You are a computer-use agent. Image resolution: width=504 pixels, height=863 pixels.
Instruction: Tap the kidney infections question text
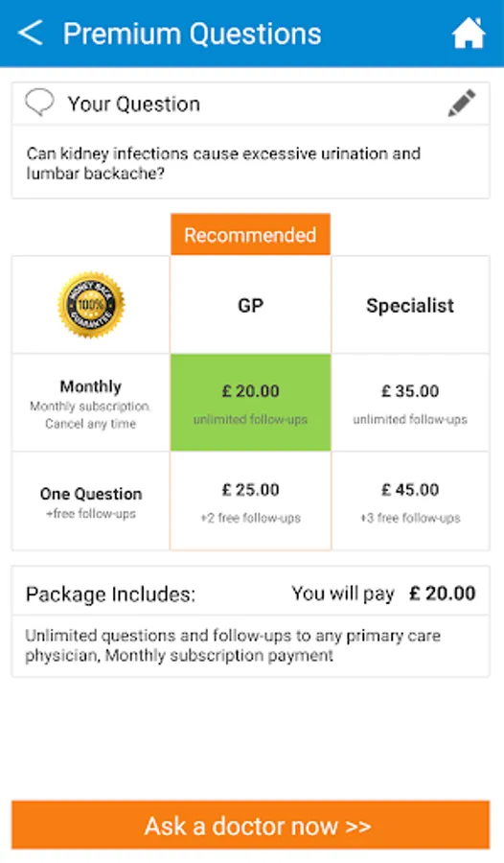tap(223, 163)
